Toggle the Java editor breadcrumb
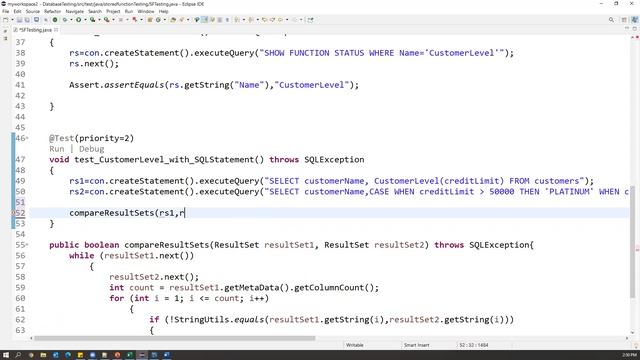The width and height of the screenshot is (640, 360). tap(196, 20)
